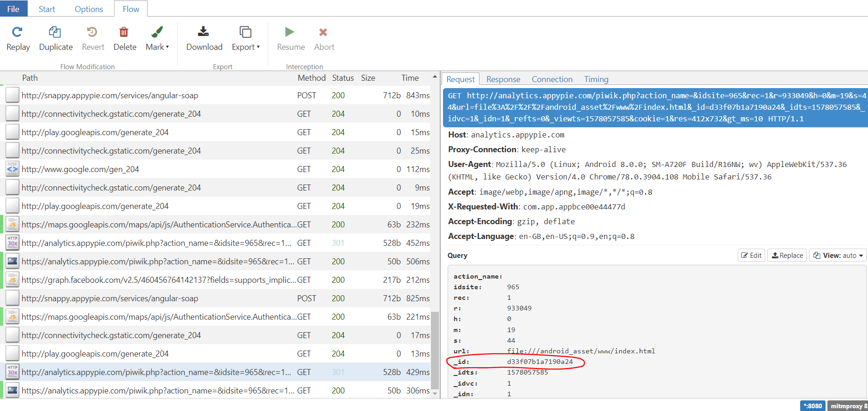Screen dimensions: 868x411
Task: Click Replace button in Query section
Action: pyautogui.click(x=787, y=255)
